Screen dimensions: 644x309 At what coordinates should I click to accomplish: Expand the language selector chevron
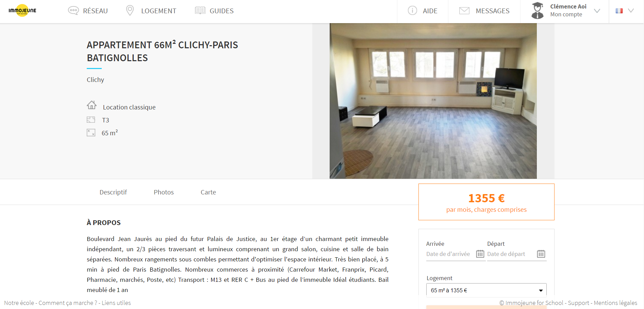[x=631, y=11]
